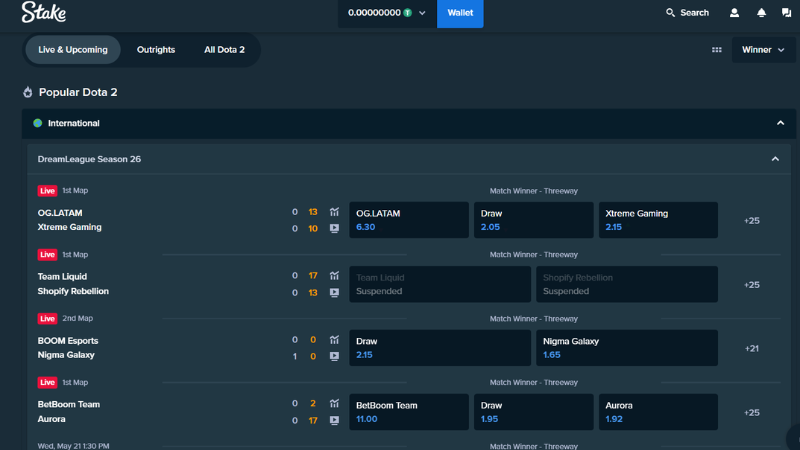Show +25 more markets for Team Liquid match

(752, 285)
